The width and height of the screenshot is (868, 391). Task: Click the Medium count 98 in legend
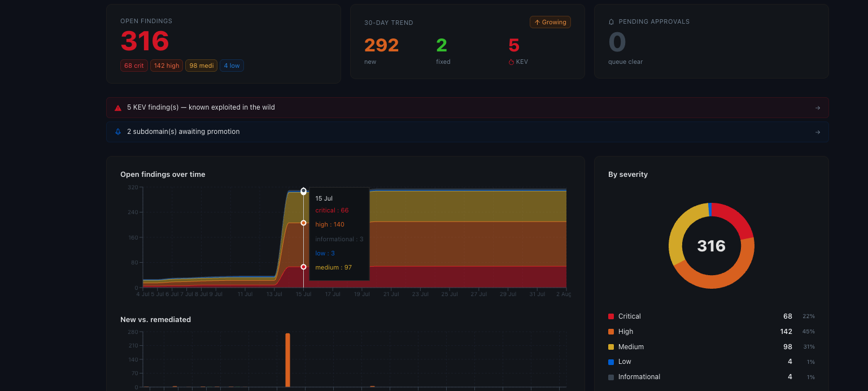point(787,347)
